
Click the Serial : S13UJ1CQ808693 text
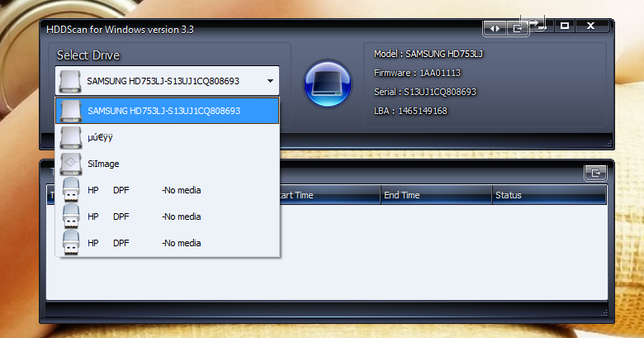tap(425, 92)
